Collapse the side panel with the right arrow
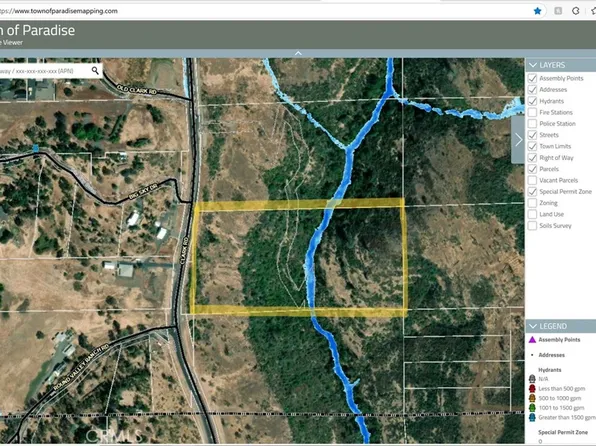This screenshot has height=446, width=596. click(518, 140)
